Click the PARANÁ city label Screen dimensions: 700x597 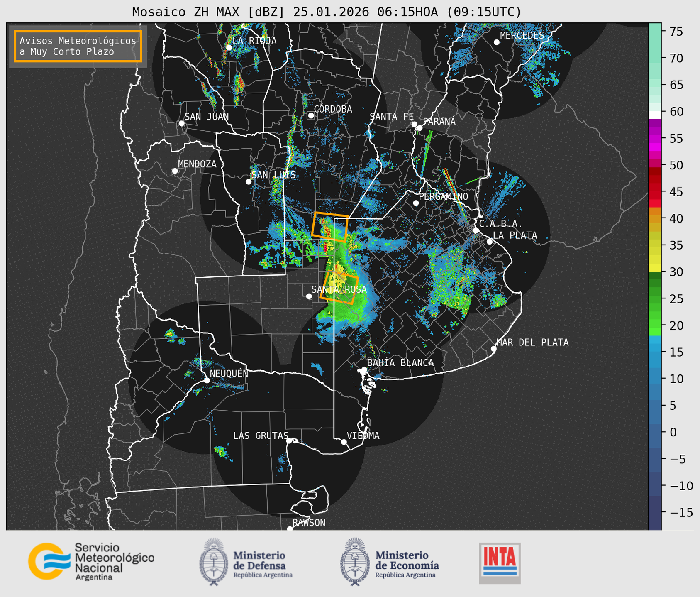click(439, 121)
